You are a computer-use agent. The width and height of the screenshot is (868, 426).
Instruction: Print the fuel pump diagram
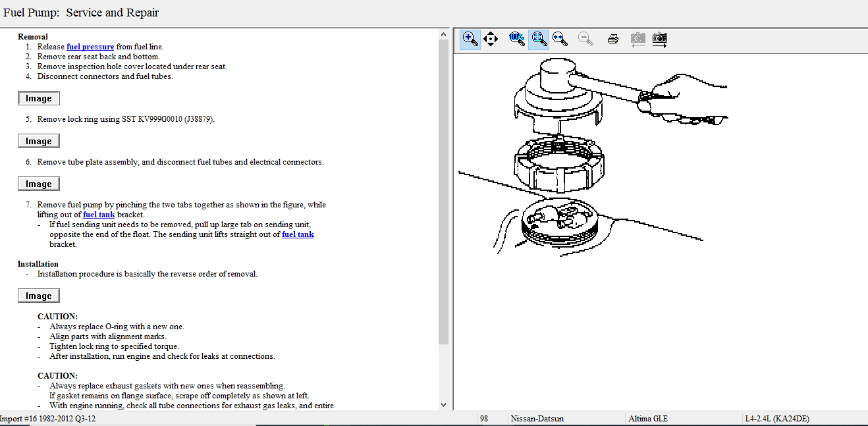point(612,39)
